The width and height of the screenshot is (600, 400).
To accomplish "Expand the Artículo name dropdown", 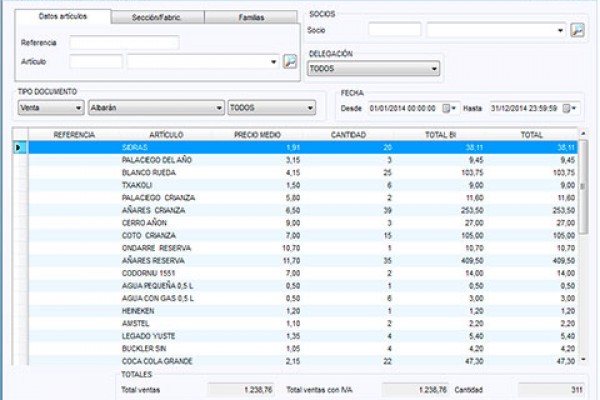I will point(273,62).
